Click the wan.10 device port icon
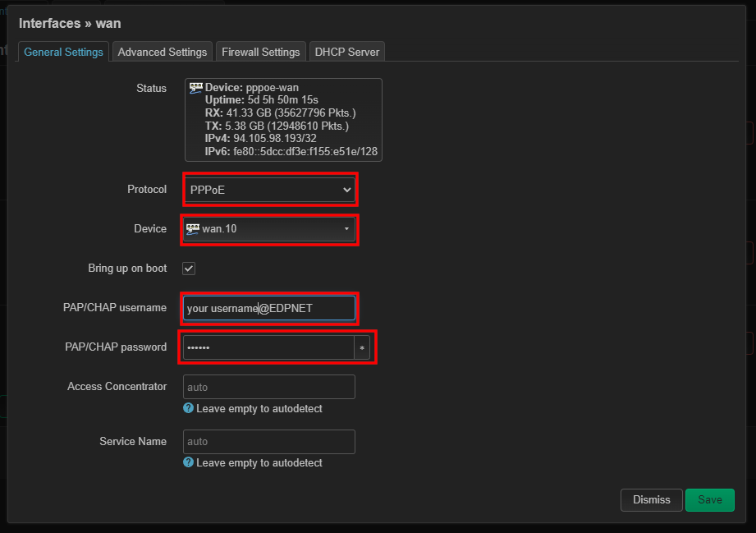The image size is (756, 533). [x=194, y=229]
